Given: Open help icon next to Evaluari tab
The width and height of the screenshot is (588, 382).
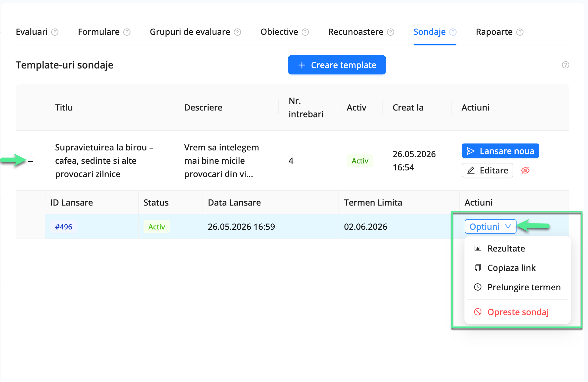Looking at the screenshot, I should pyautogui.click(x=55, y=32).
